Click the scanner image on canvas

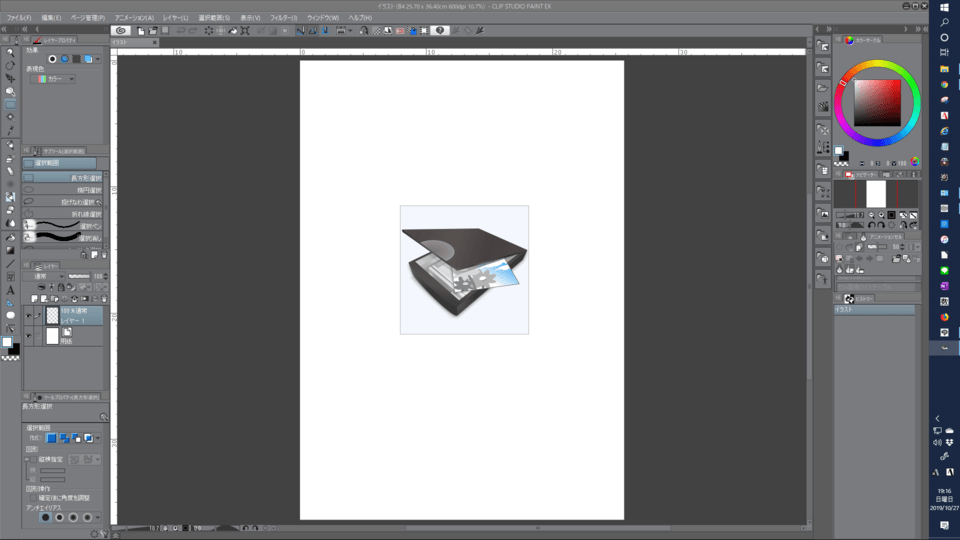point(464,270)
